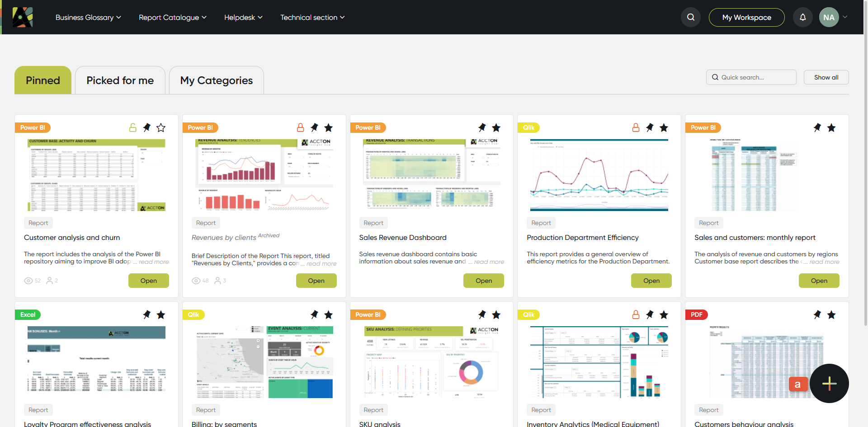Switch to the My Categories tab
Screen dimensions: 868x427
pyautogui.click(x=217, y=80)
